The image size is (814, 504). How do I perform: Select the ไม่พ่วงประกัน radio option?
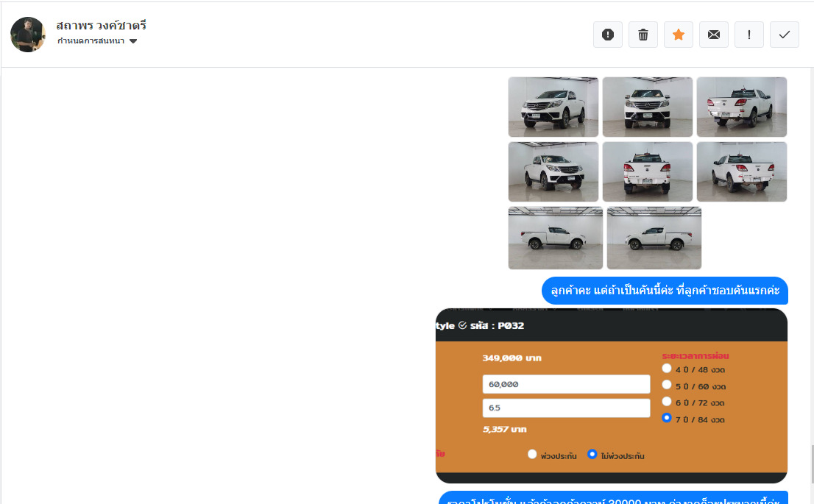592,454
